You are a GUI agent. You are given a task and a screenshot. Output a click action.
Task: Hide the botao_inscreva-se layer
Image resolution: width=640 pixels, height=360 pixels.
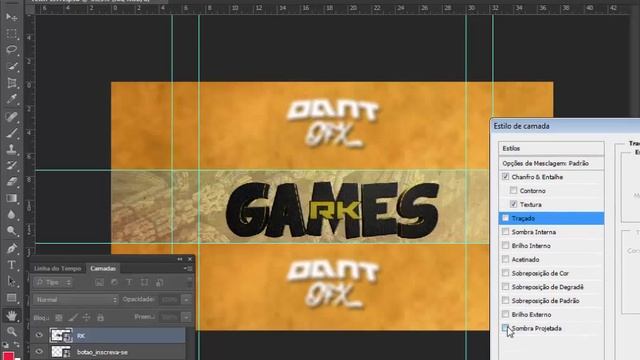coord(39,351)
